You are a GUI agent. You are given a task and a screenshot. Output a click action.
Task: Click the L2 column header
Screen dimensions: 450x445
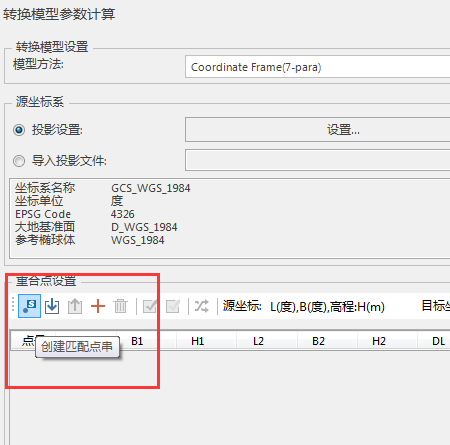[258, 341]
